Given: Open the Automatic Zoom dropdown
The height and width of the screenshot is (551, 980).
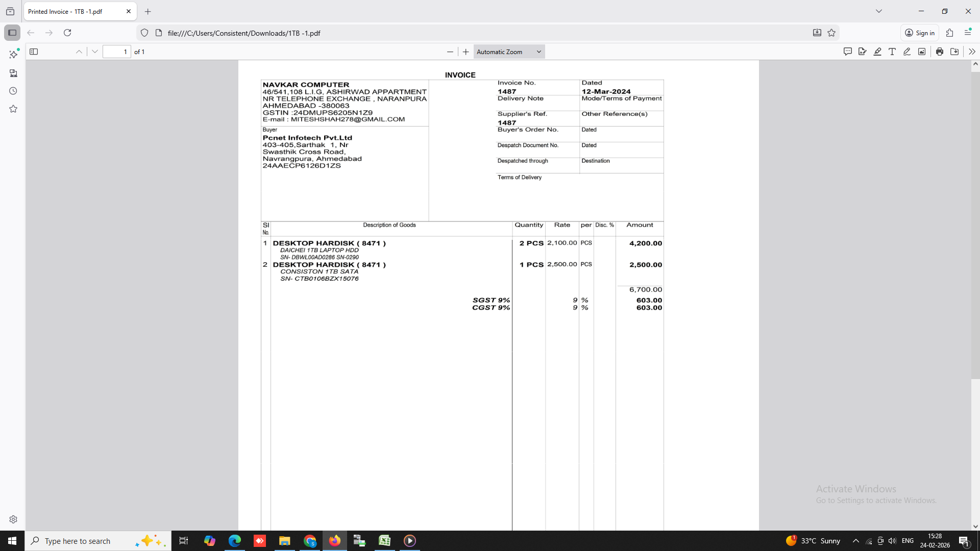Looking at the screenshot, I should (x=509, y=52).
